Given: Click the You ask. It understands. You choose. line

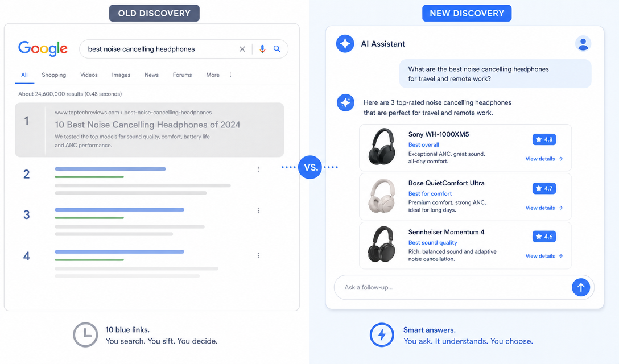Looking at the screenshot, I should click(468, 341).
